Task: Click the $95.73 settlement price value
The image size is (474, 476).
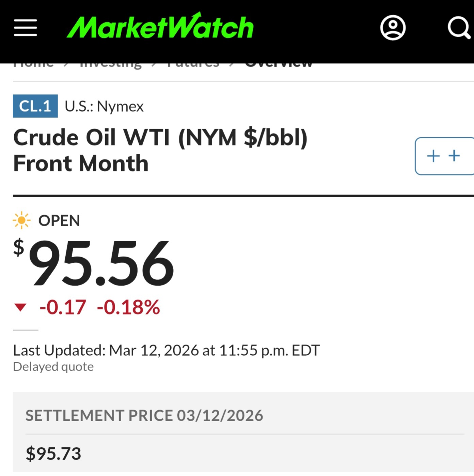Action: point(53,454)
